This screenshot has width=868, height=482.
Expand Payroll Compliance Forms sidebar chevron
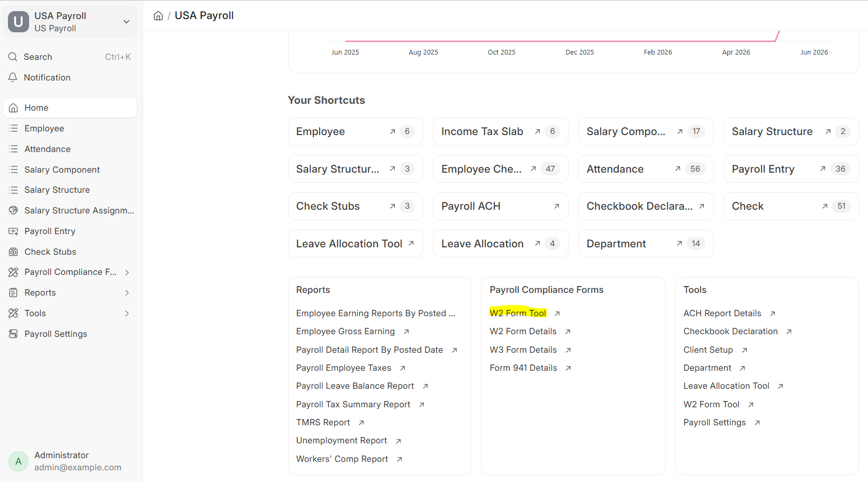pos(127,272)
